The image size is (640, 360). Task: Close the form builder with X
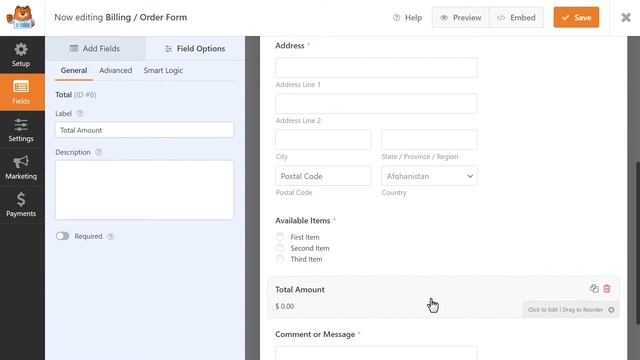626,18
